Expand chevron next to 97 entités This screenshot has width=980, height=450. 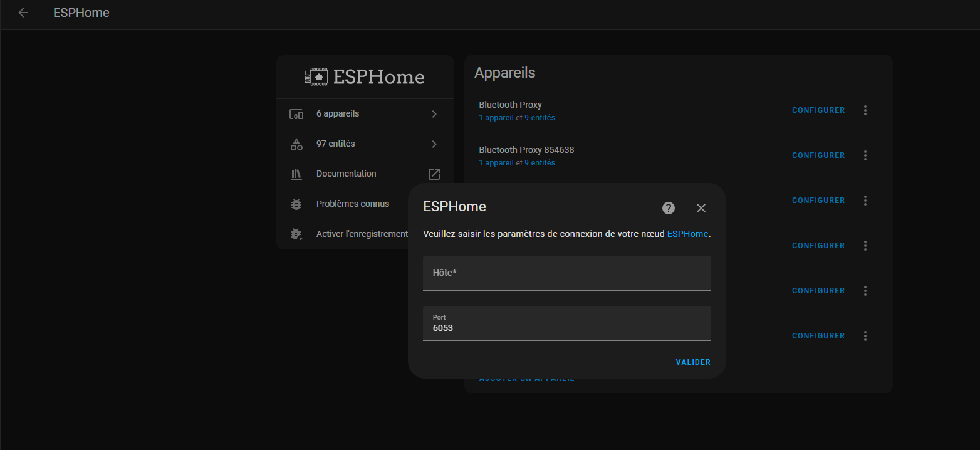pos(434,144)
